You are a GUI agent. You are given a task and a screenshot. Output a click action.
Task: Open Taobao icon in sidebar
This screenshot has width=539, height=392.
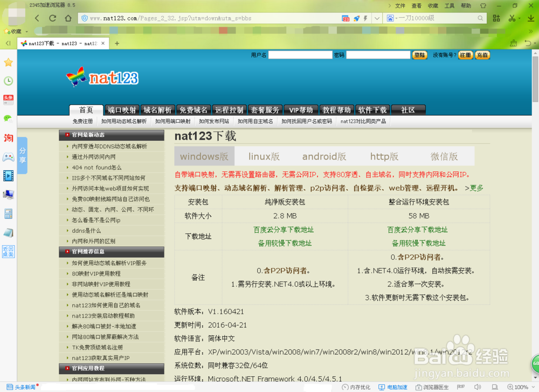click(x=8, y=138)
